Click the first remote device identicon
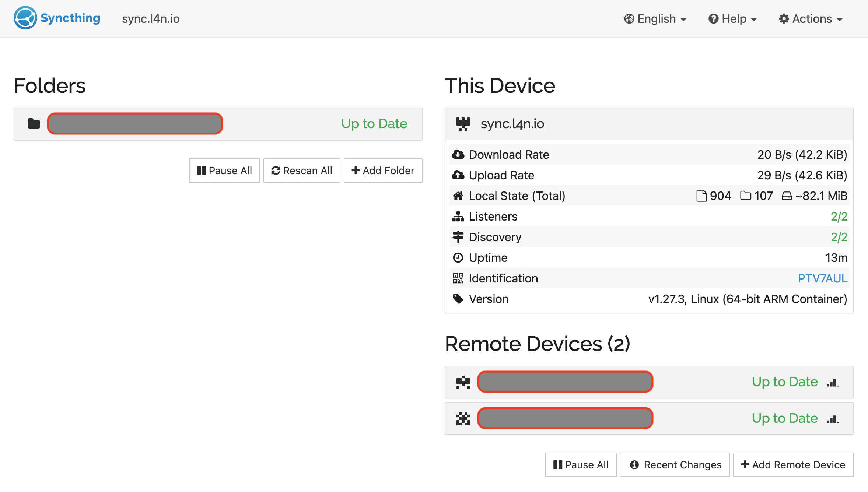 [x=463, y=382]
